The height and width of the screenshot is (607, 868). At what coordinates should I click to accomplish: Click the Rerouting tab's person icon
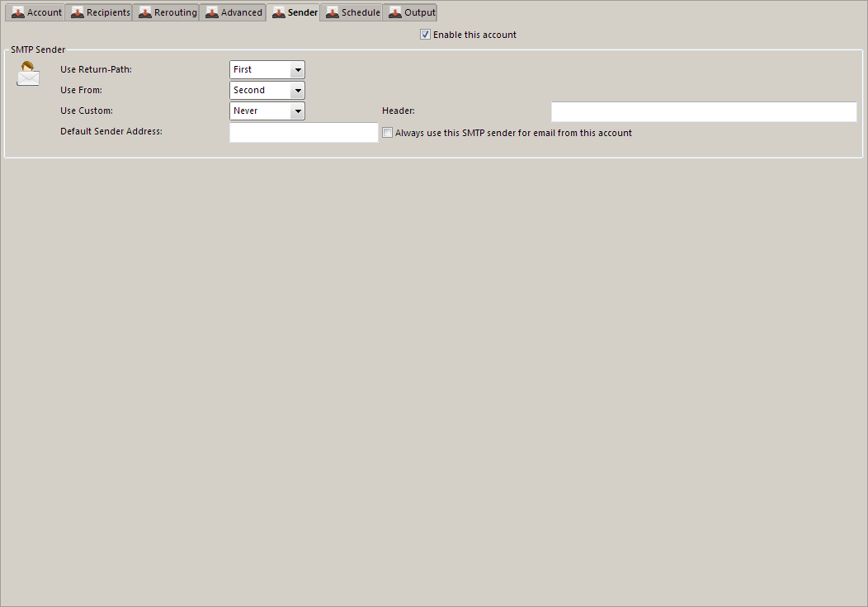145,12
